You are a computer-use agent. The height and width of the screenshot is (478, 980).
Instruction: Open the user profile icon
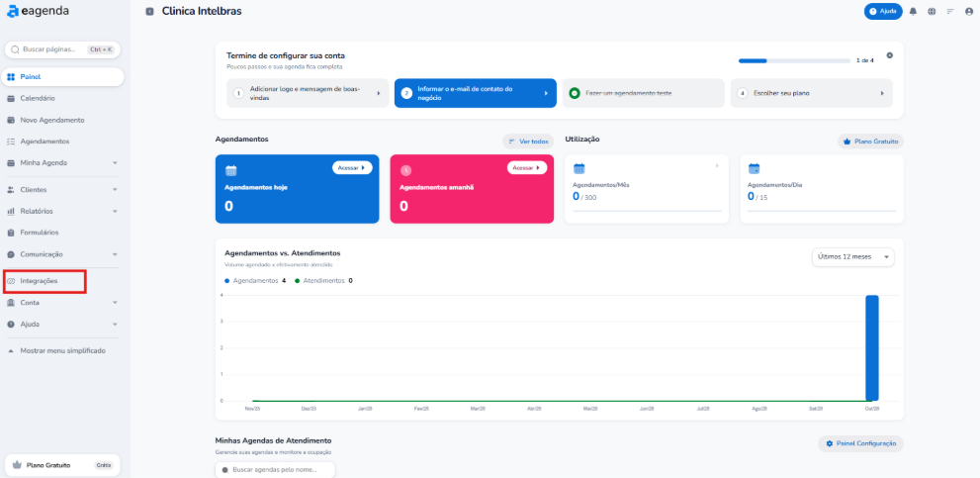tap(969, 11)
